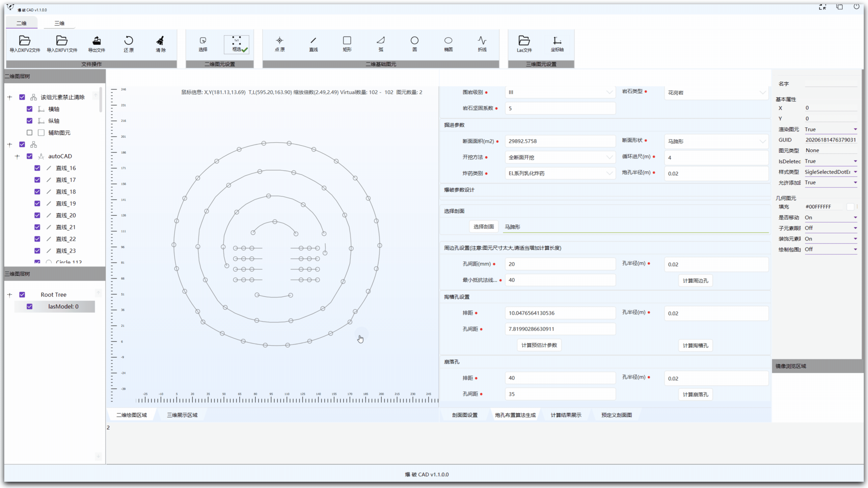Image resolution: width=868 pixels, height=488 pixels.
Task: Select the 椭圆 ellipse drawing tool
Action: (448, 41)
